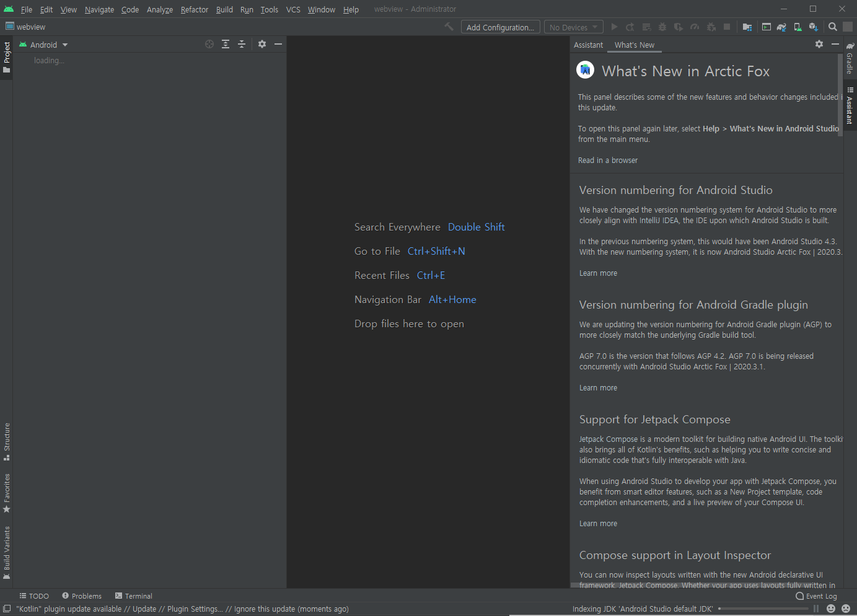
Task: Open the Android view dropdown
Action: (x=43, y=45)
